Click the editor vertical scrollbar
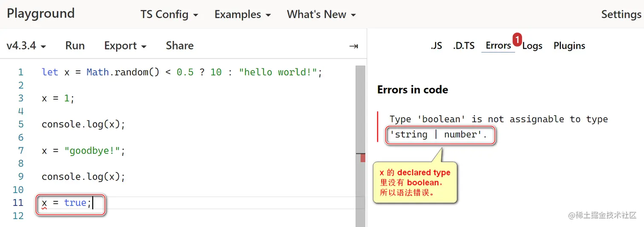Image resolution: width=644 pixels, height=227 pixels. pyautogui.click(x=360, y=146)
